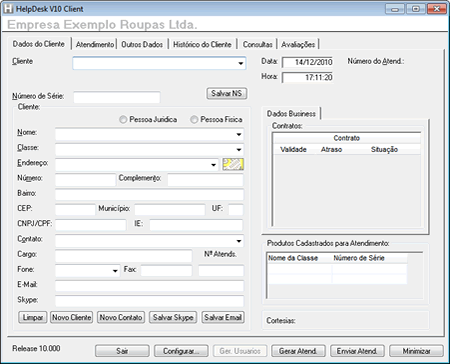Screen dimensions: 450x364
Task: Click the Limpar button
Action: tap(33, 317)
